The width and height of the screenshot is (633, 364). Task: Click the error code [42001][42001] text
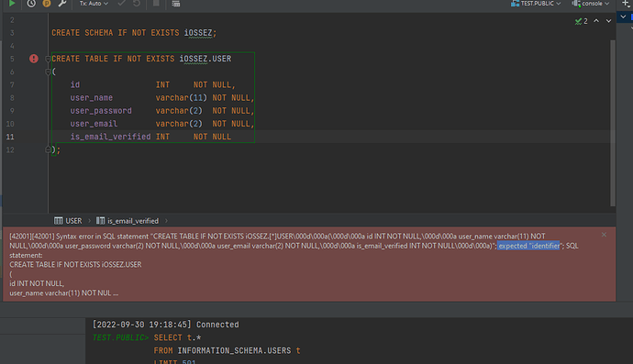click(x=32, y=236)
